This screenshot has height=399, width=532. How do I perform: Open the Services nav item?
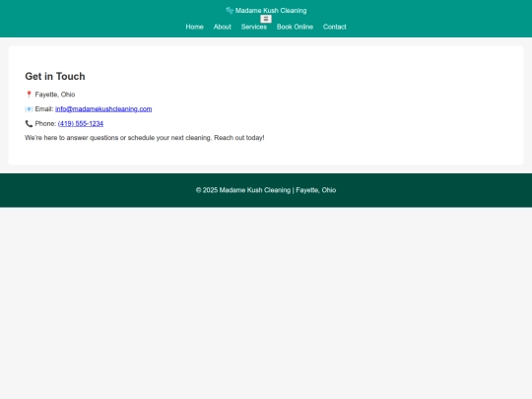coord(254,27)
